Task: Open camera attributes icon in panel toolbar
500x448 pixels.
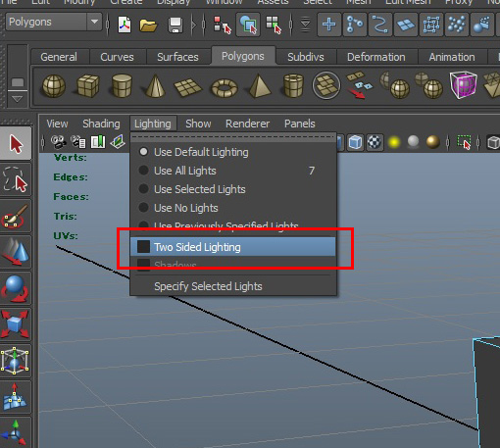Action: point(78,142)
